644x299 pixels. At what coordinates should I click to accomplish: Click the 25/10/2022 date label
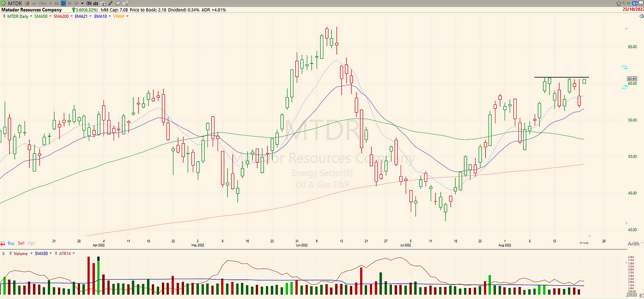[x=633, y=10]
